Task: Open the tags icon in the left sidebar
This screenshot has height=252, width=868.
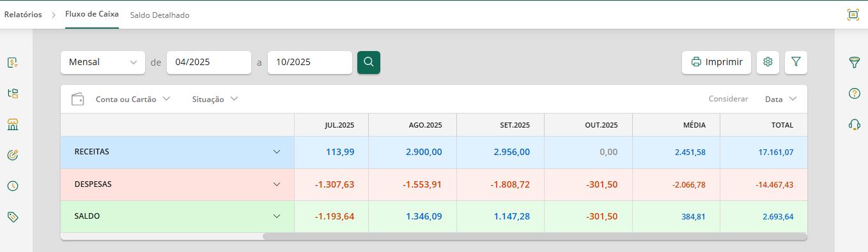Action: pos(12,217)
